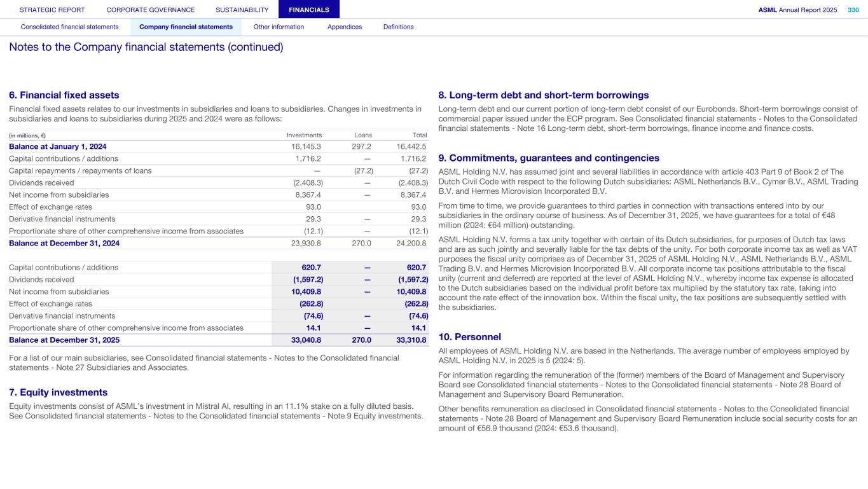This screenshot has height=489, width=868.
Task: Switch to Corporate Governance section
Action: tap(150, 10)
